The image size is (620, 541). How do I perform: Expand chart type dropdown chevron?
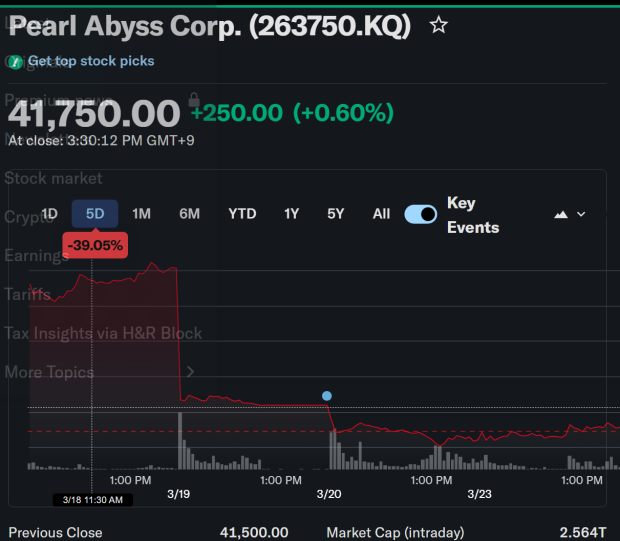point(581,214)
